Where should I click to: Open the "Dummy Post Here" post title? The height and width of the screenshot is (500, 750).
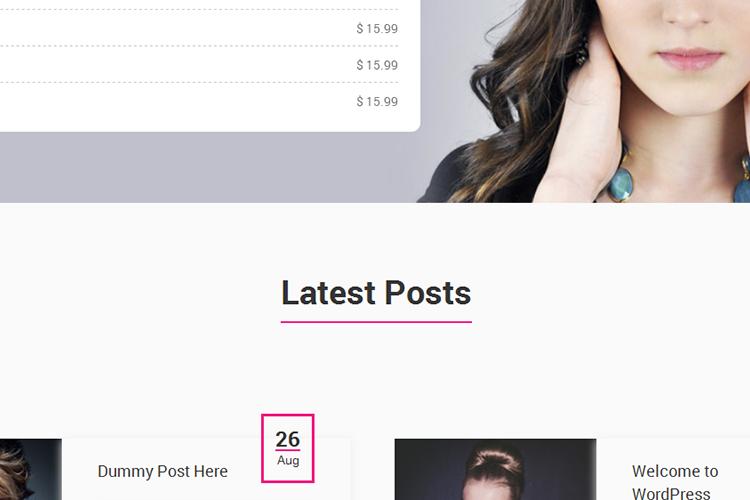pos(163,471)
